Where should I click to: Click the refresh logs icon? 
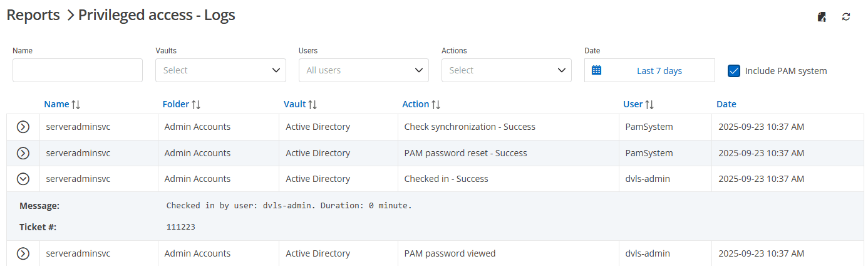point(846,17)
